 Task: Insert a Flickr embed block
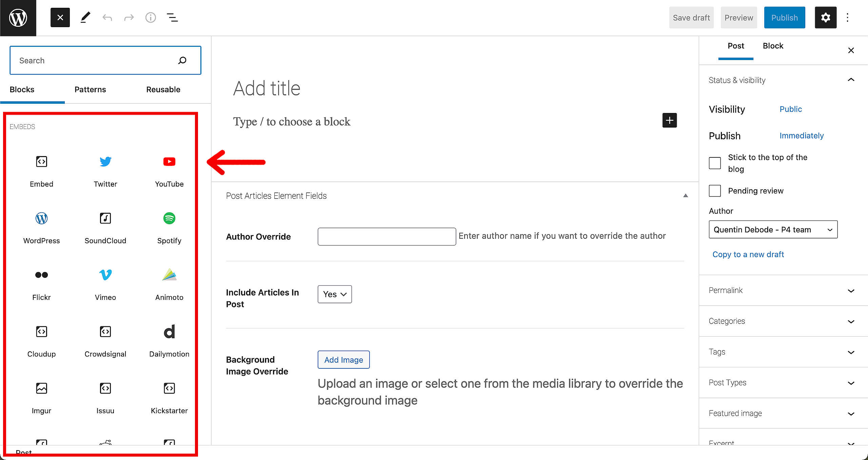pos(41,285)
